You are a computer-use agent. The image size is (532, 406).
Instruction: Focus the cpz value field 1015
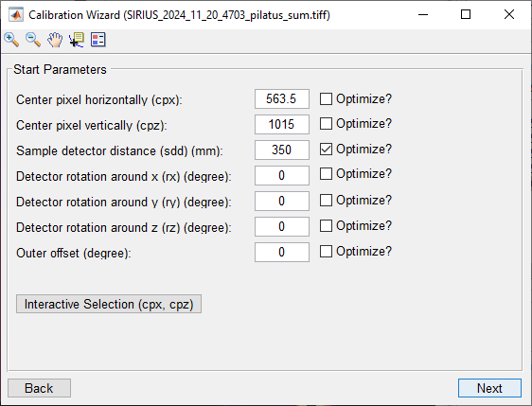(282, 125)
